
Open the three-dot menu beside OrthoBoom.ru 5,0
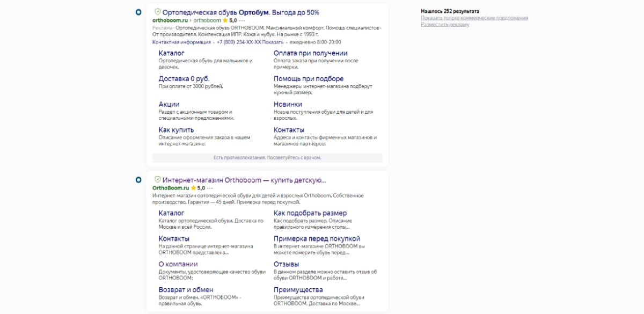pos(210,188)
